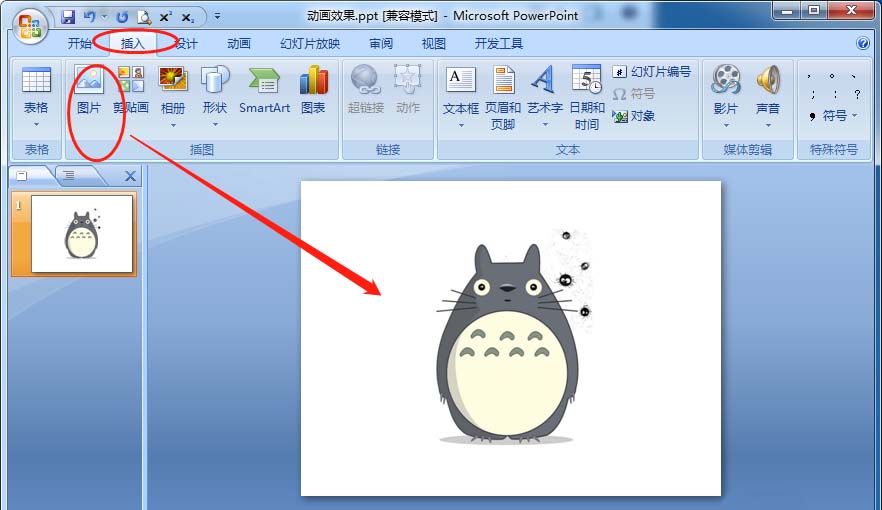
Task: Insert an embedded 对象 object
Action: pos(634,116)
